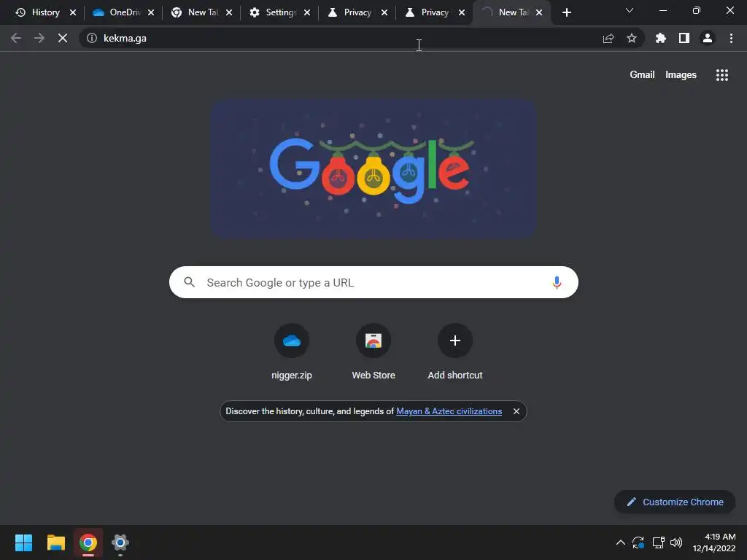Share this page via the share icon

[x=608, y=38]
